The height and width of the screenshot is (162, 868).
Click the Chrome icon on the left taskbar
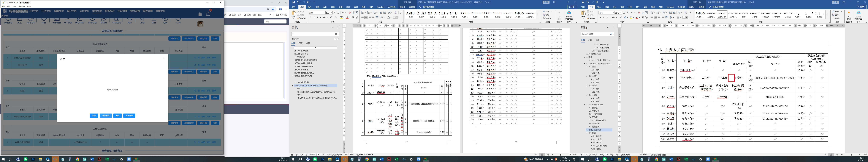pyautogui.click(x=77, y=159)
